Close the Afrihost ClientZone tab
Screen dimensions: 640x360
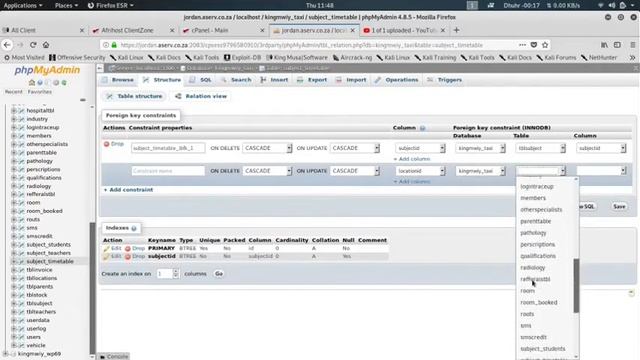click(172, 30)
